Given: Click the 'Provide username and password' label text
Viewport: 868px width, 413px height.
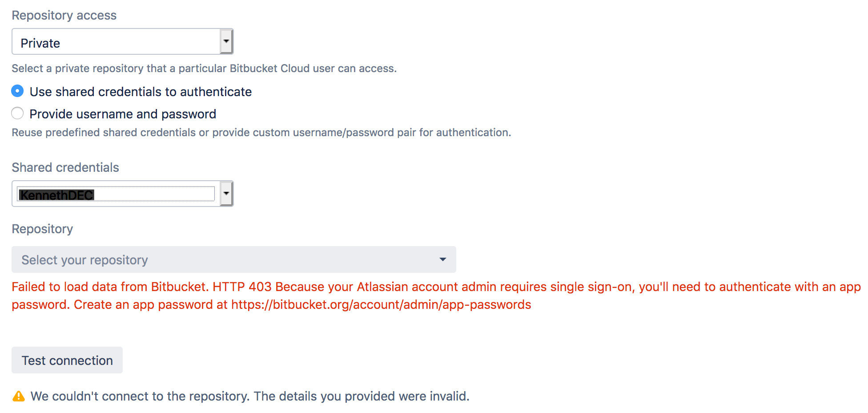Looking at the screenshot, I should tap(123, 114).
